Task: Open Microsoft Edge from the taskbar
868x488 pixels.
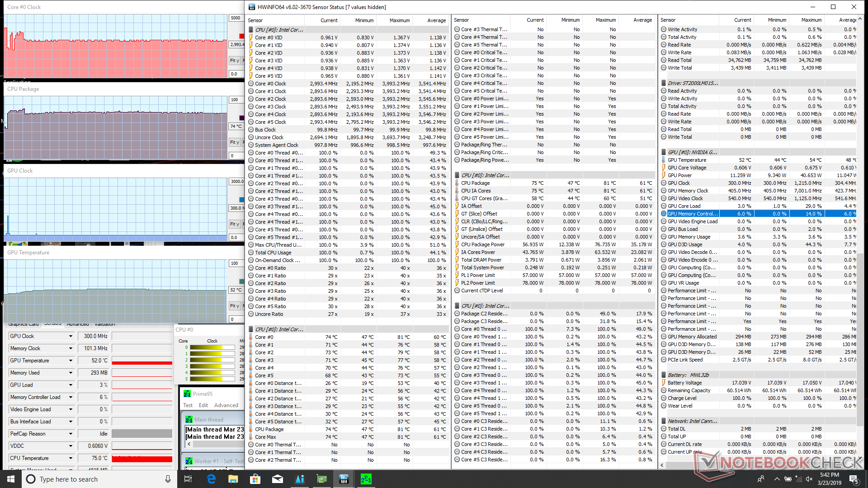Action: click(211, 479)
